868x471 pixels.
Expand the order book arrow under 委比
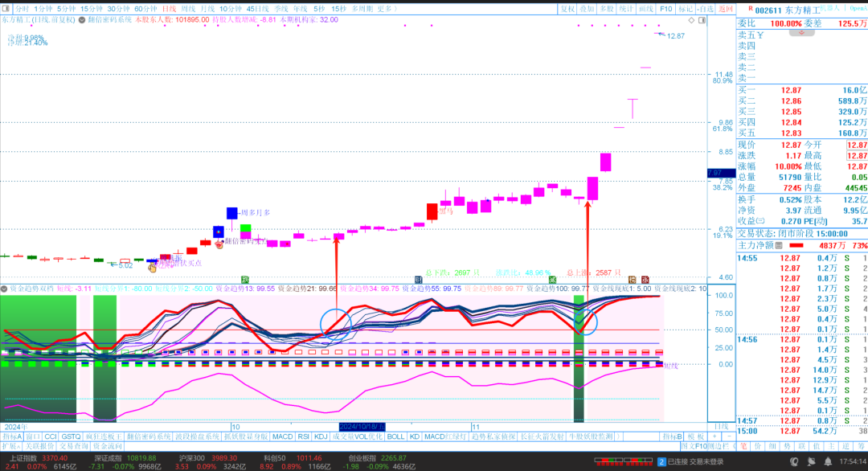pyautogui.click(x=801, y=33)
